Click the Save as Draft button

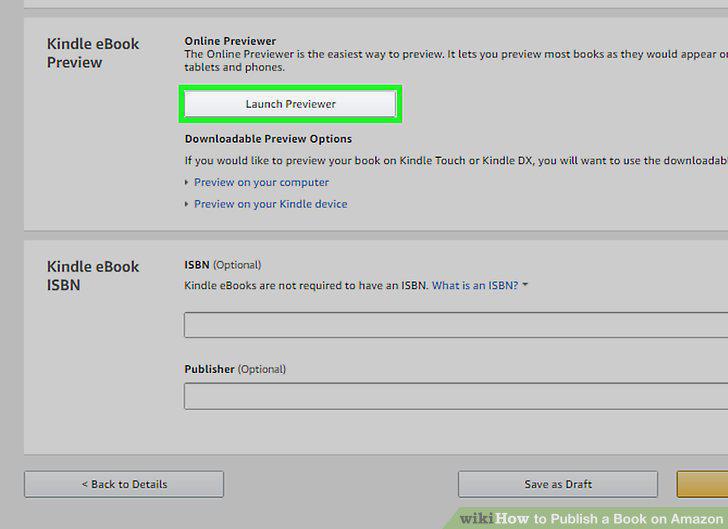[558, 484]
